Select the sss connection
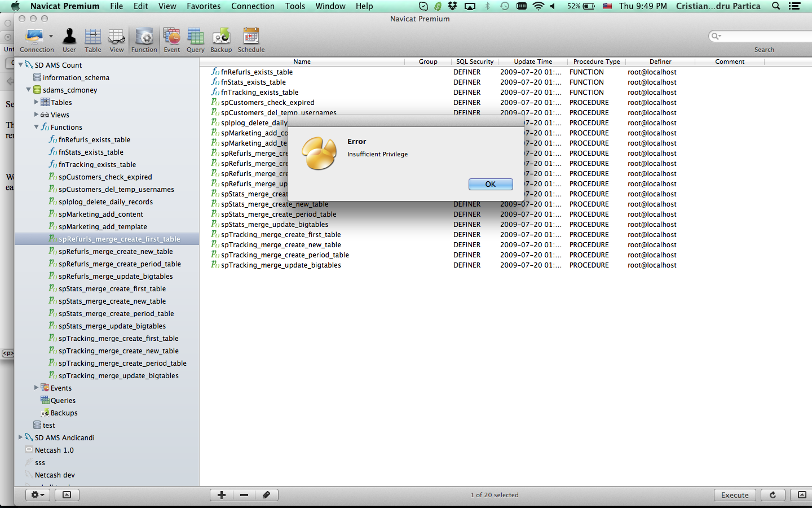The width and height of the screenshot is (812, 508). 39,463
